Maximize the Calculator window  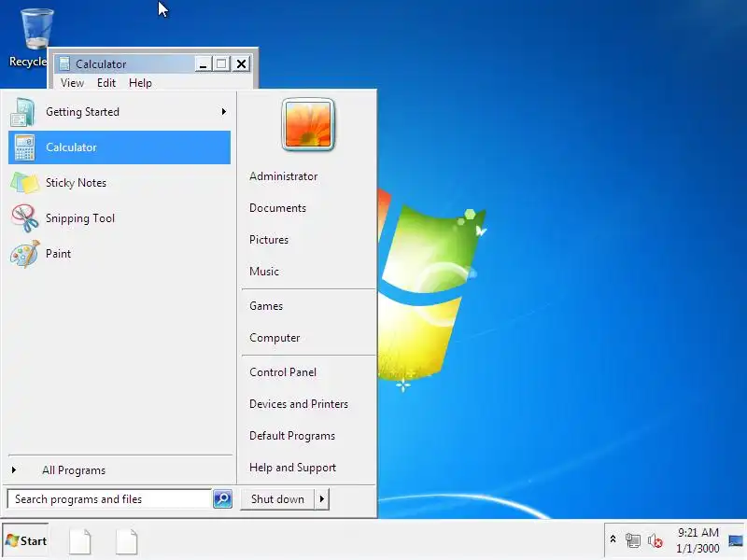[221, 63]
